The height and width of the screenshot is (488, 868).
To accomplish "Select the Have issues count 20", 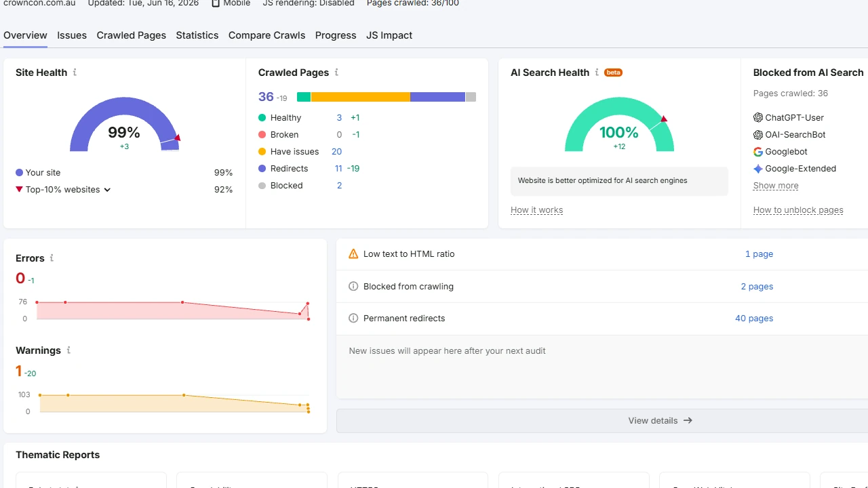I will (336, 151).
